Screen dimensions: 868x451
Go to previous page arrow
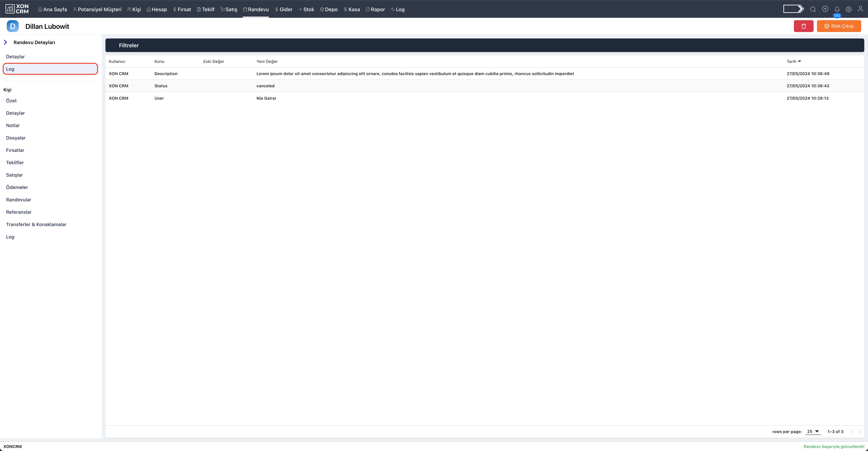pos(853,432)
